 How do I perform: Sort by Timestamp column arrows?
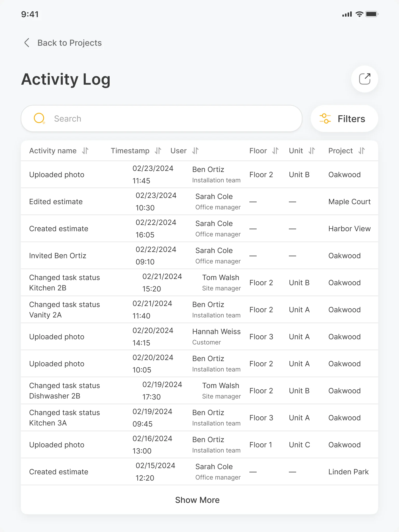click(x=158, y=151)
